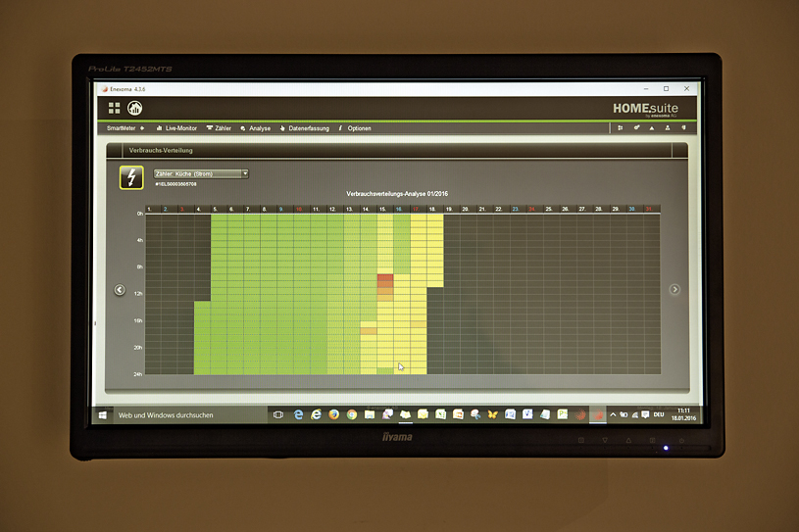This screenshot has height=532, width=799.
Task: Open the Action Center notification icon
Action: click(645, 414)
